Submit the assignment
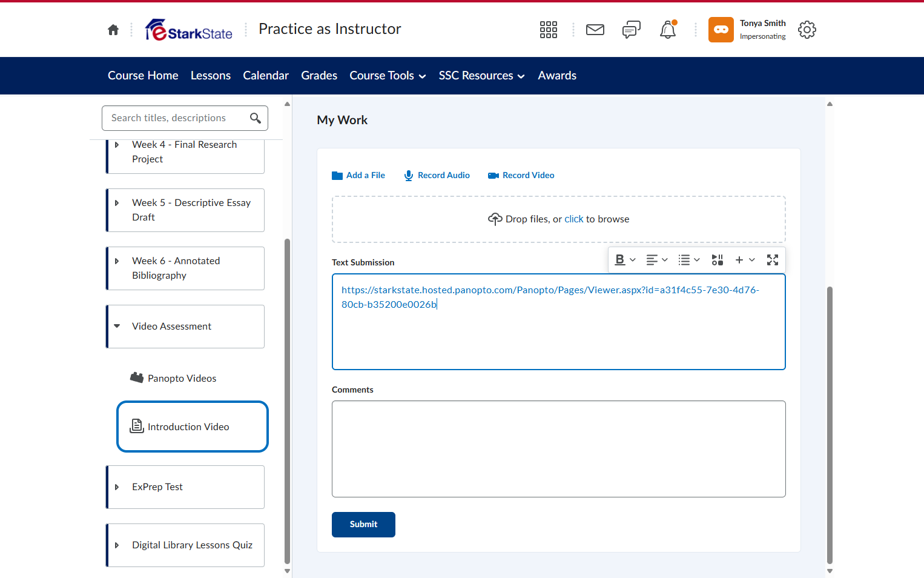 click(x=363, y=525)
